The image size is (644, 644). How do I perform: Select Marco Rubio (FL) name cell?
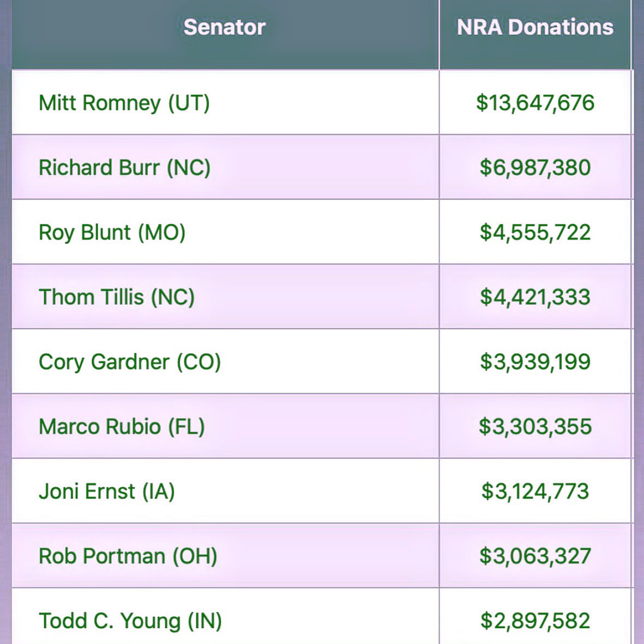121,427
